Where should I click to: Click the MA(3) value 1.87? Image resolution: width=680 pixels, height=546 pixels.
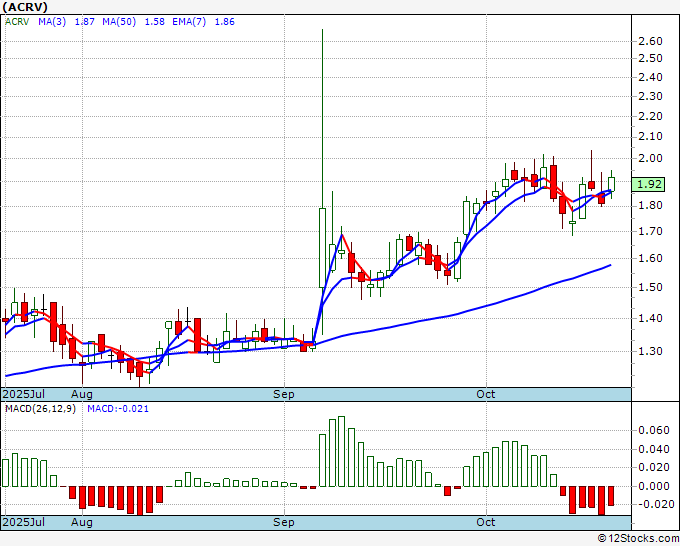(85, 22)
